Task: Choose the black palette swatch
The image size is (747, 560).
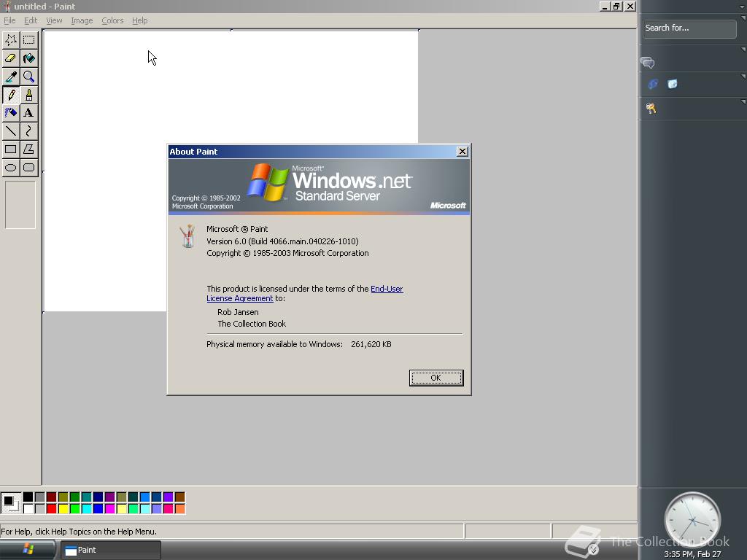Action: [x=28, y=497]
